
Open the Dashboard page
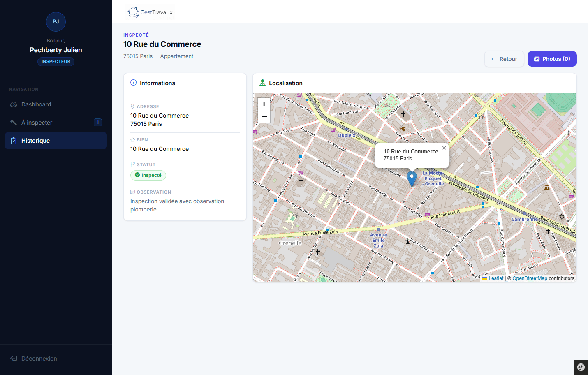pos(36,104)
